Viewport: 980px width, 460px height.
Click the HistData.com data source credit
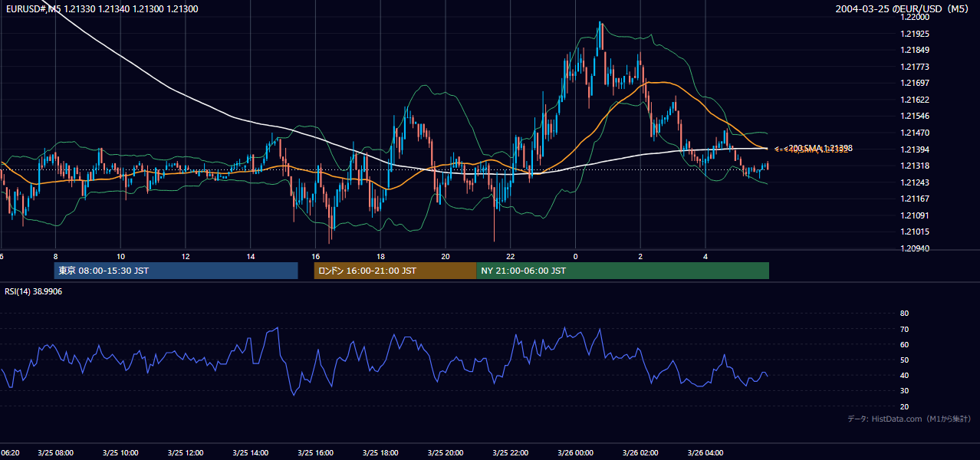click(x=909, y=419)
